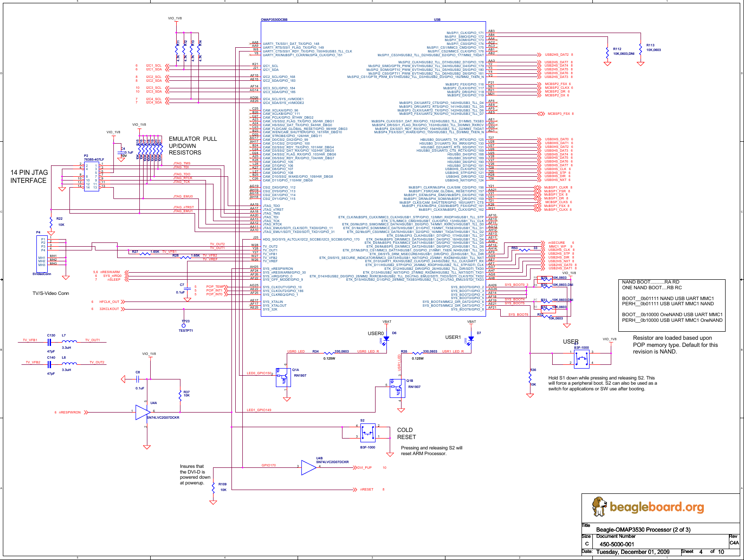Click the USB2HS_DAT2 signal label
Screen dimensions: 744x560
coord(556,55)
